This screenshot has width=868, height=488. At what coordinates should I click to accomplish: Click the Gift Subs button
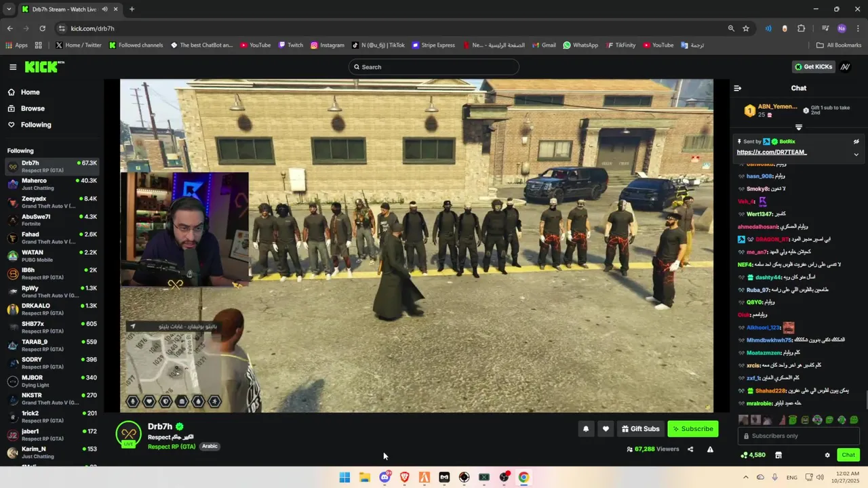pos(640,428)
